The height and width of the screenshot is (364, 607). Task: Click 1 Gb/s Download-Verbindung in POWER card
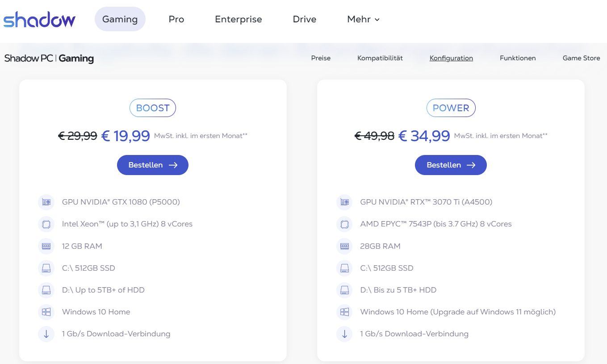coord(414,334)
